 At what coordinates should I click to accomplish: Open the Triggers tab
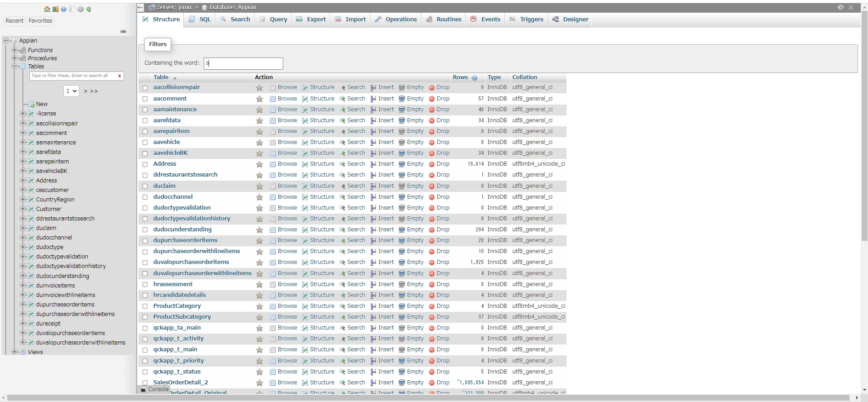pos(526,19)
